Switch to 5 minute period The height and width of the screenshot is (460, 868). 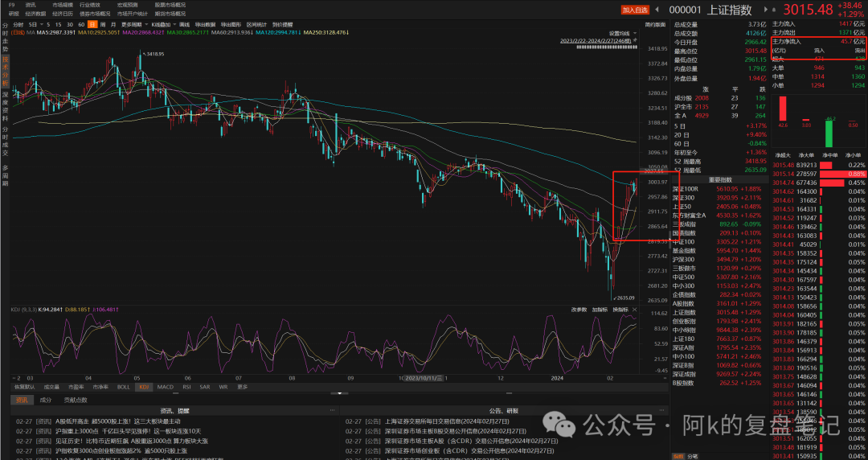(49, 24)
